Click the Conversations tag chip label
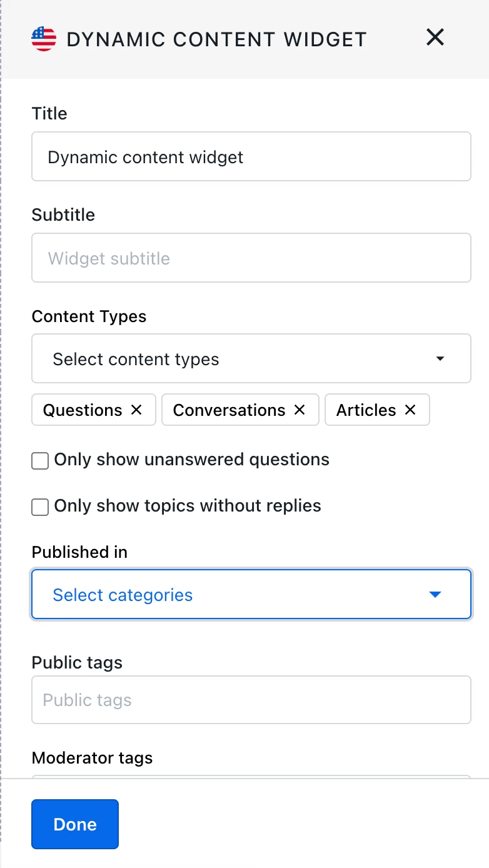489x868 pixels. pos(229,410)
